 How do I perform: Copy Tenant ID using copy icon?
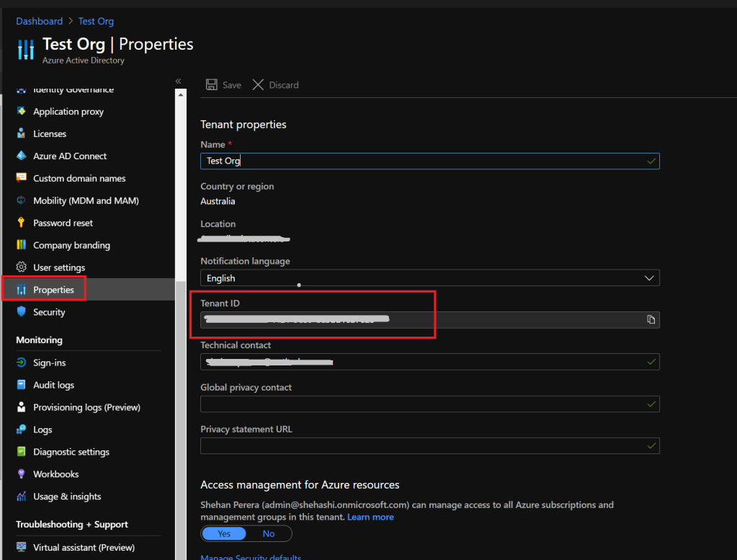click(651, 320)
